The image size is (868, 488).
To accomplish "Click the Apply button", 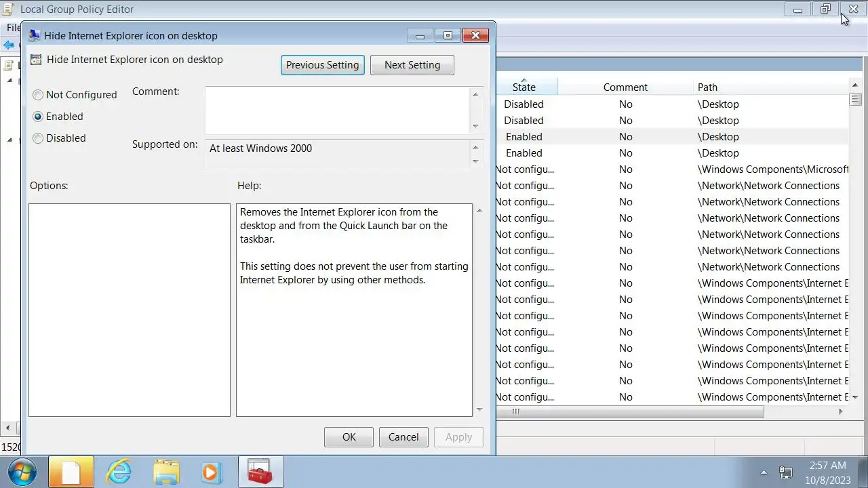I will tap(458, 437).
